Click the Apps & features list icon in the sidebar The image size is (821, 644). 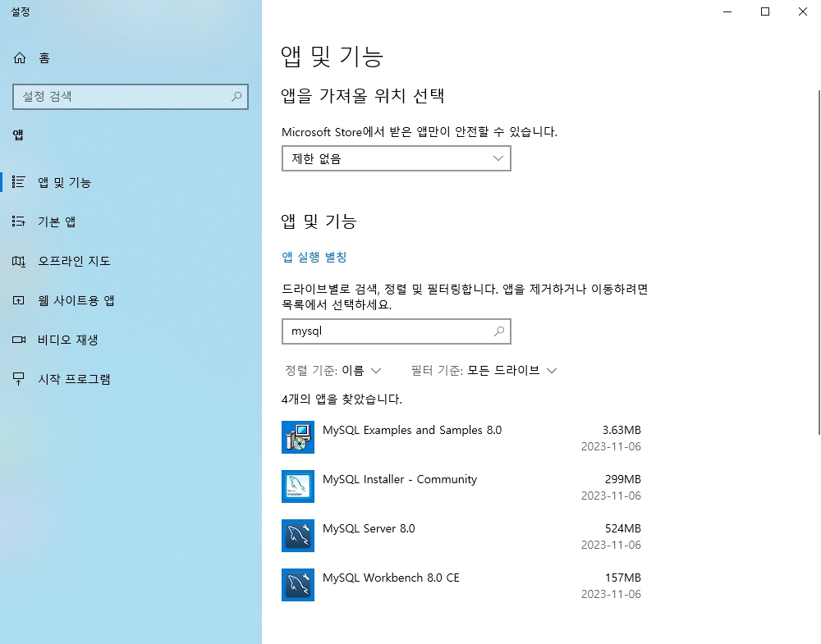click(19, 181)
